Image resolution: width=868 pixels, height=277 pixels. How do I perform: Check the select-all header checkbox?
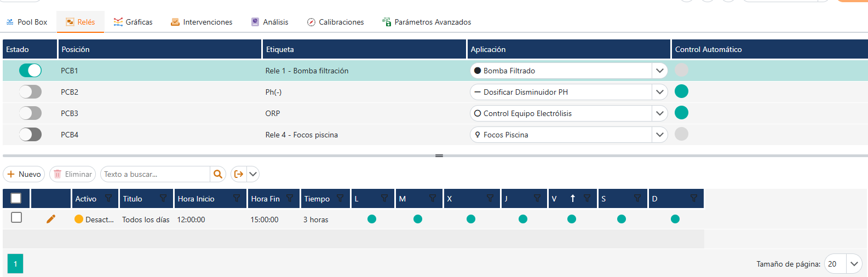(16, 198)
